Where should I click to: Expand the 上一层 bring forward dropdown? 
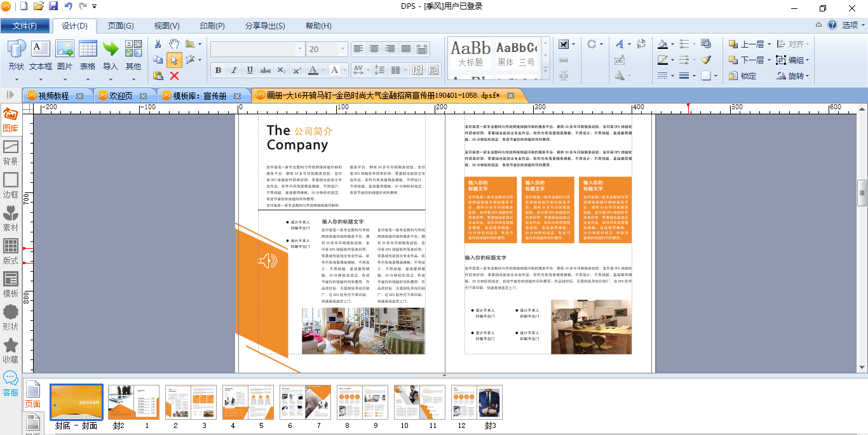pyautogui.click(x=769, y=44)
